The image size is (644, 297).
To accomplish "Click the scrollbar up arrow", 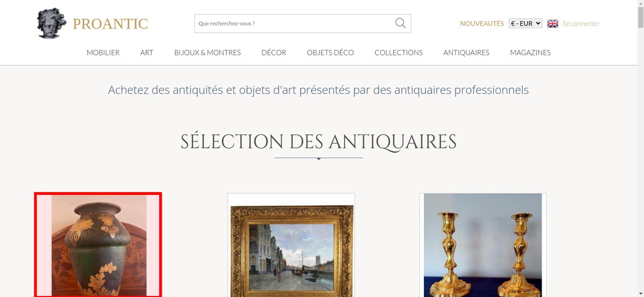I will (640, 3).
